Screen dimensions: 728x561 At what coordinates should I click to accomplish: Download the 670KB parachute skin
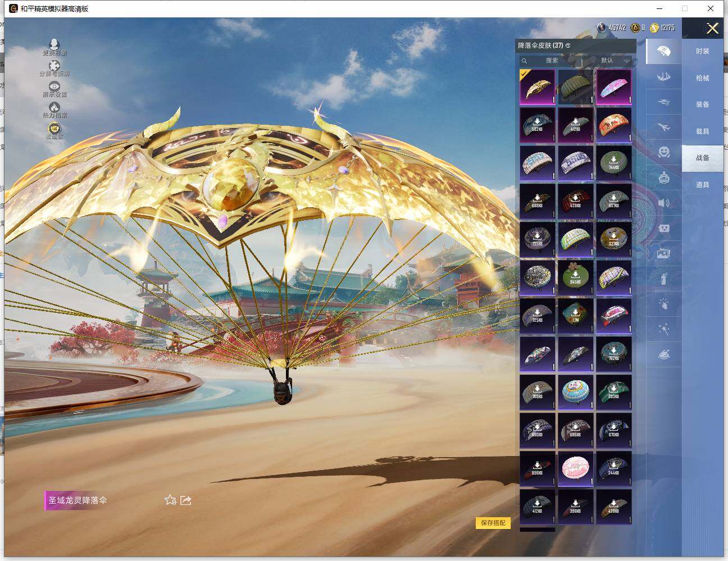614,430
